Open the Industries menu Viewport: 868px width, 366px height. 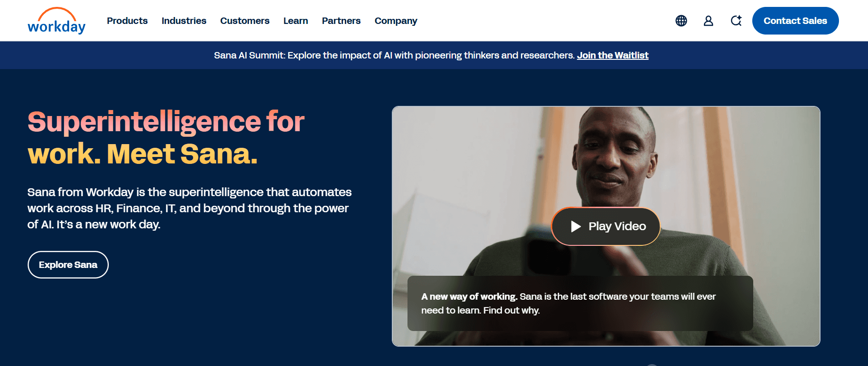click(184, 21)
